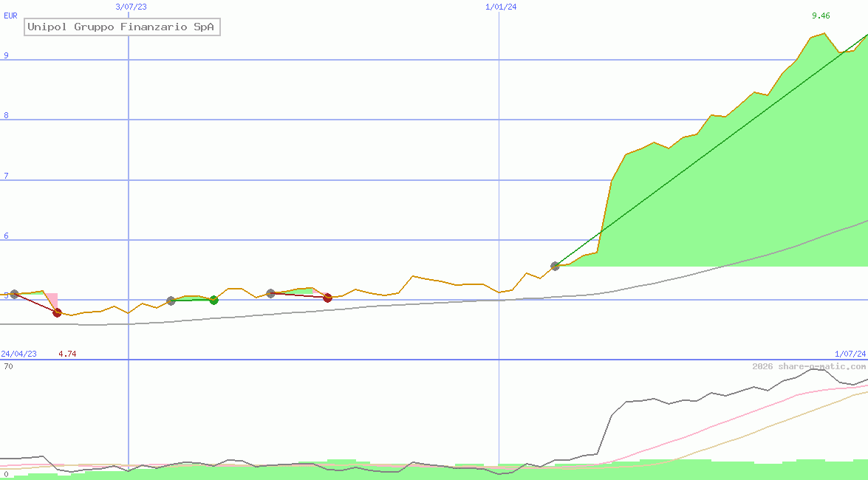Click the gray marker just left of green dot
868x480 pixels.
pos(171,301)
